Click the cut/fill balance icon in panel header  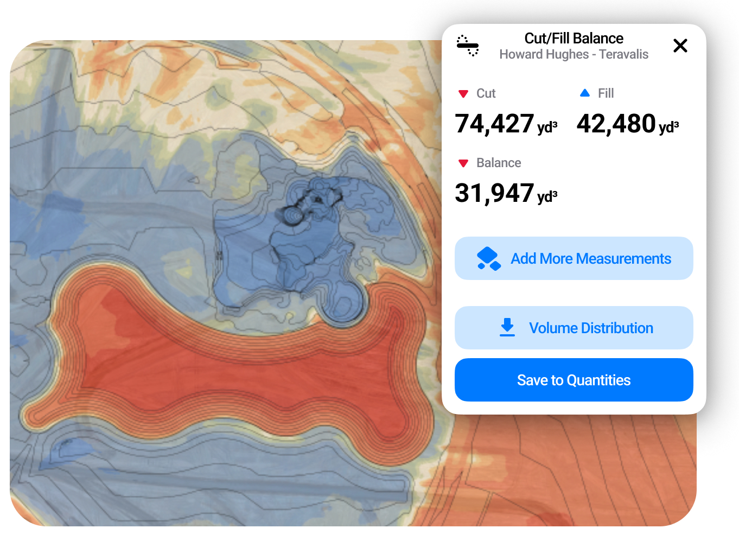click(467, 46)
